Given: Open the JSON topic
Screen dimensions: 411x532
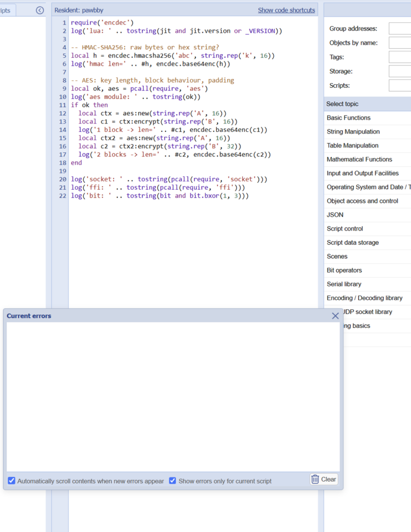Looking at the screenshot, I should [x=367, y=215].
